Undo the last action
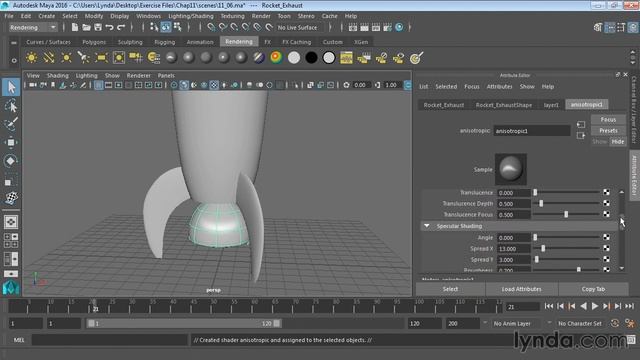Viewport: 640px width, 360px height. (109, 27)
